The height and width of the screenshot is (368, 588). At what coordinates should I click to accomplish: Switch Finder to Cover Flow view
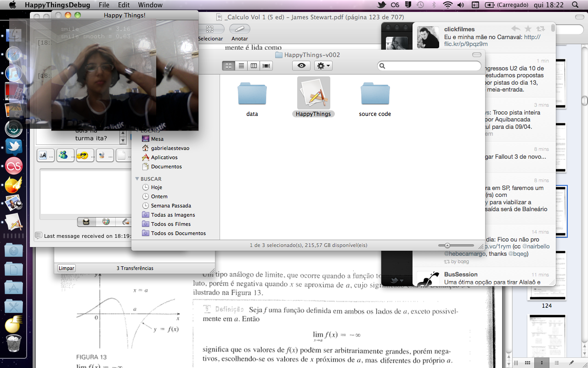tap(266, 66)
